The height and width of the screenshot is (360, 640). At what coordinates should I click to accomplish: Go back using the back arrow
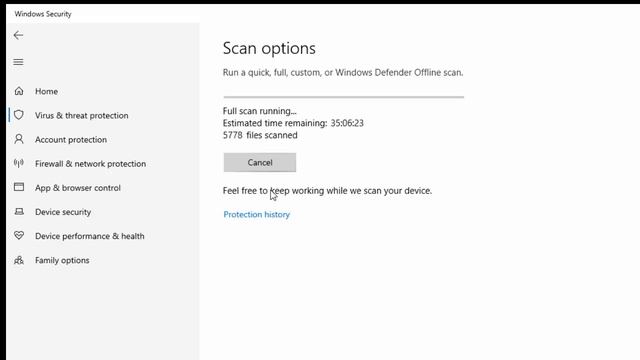[18, 36]
